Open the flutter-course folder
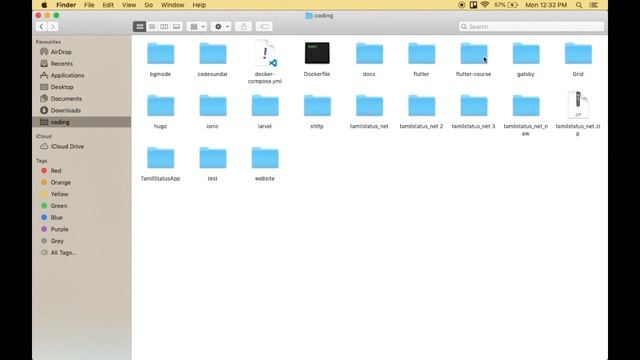Image resolution: width=640 pixels, height=360 pixels. 474,53
